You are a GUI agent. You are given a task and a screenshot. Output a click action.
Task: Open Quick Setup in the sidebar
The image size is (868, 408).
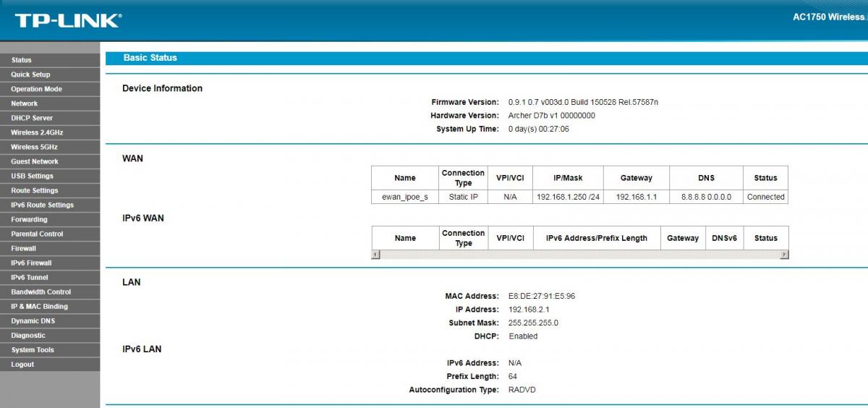[50, 75]
